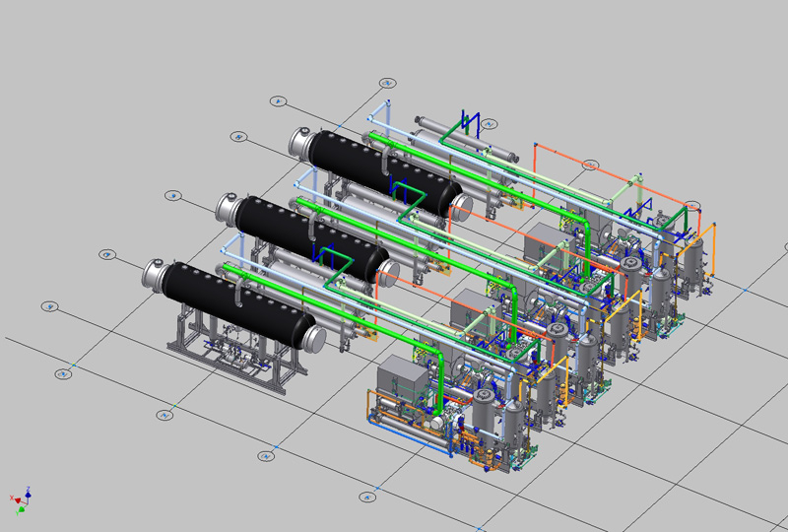Click the grid bubble whose line meets rear vessel cap
This screenshot has width=788, height=532.
238,136
